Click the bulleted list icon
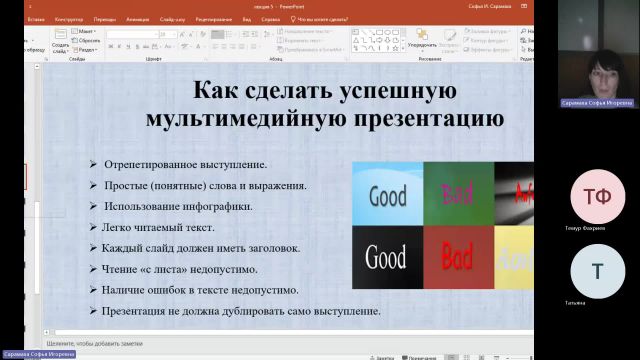The width and height of the screenshot is (640, 360). coord(218,35)
